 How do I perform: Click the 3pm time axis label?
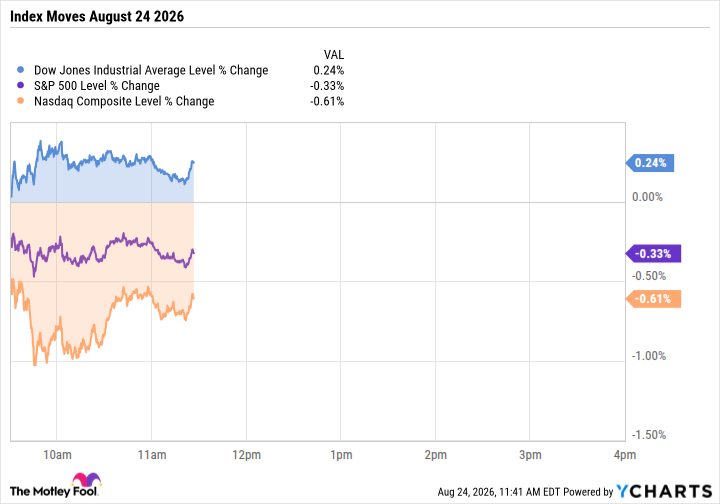(530, 455)
